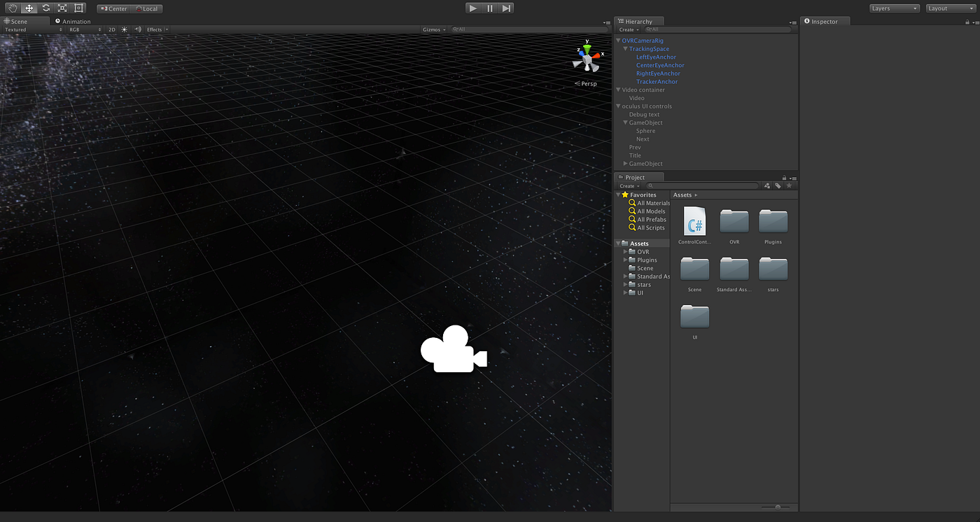The height and width of the screenshot is (522, 980).
Task: Toggle Effects in scene view
Action: pyautogui.click(x=154, y=29)
